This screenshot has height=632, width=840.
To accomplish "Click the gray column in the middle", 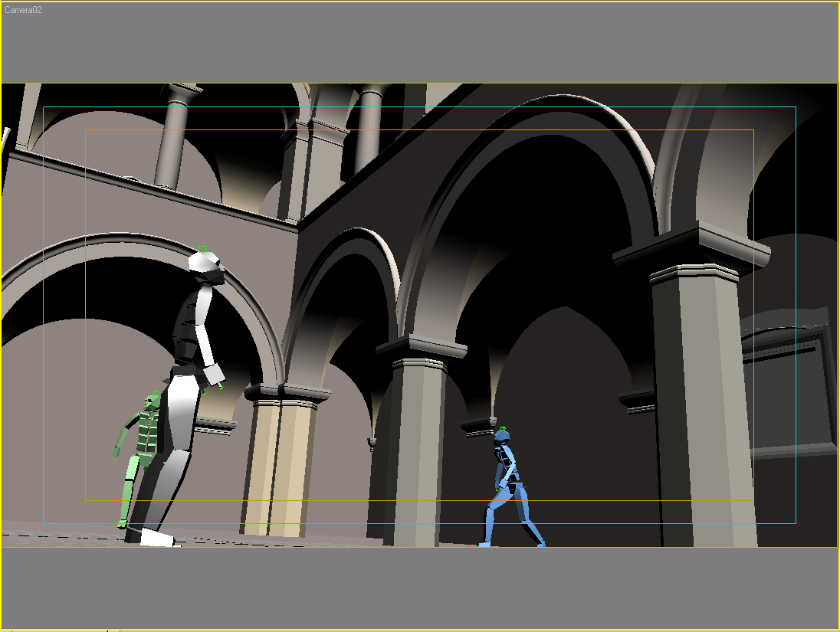I will (418, 452).
